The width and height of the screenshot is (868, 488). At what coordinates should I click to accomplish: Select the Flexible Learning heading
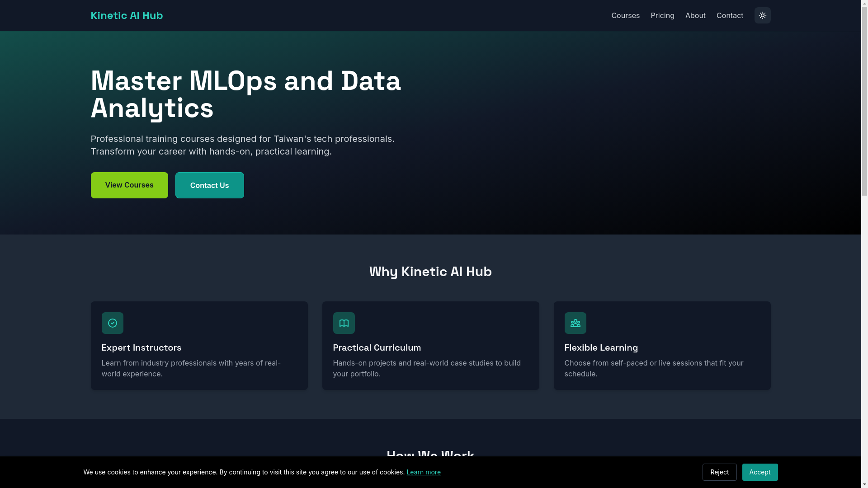coord(601,347)
